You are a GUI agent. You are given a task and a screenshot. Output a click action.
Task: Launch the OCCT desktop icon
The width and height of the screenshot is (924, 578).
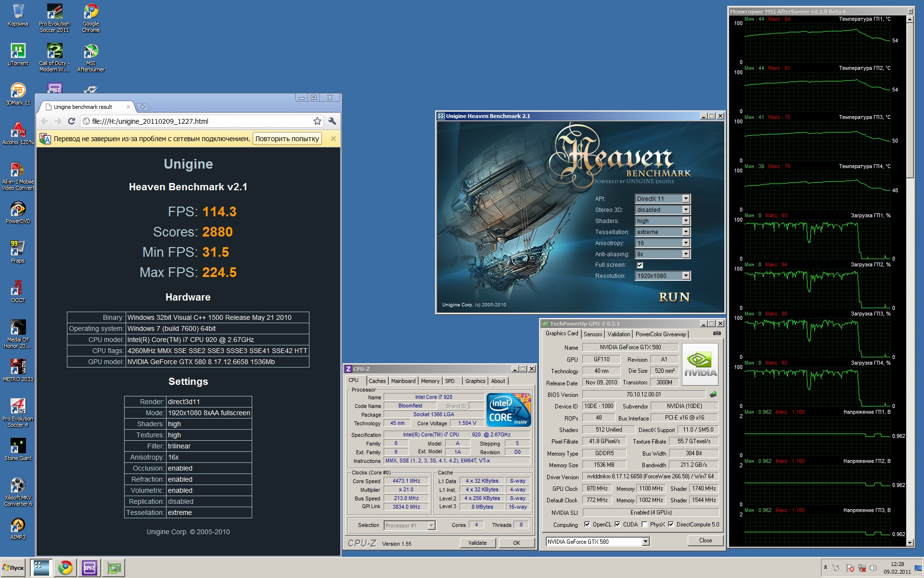click(18, 291)
